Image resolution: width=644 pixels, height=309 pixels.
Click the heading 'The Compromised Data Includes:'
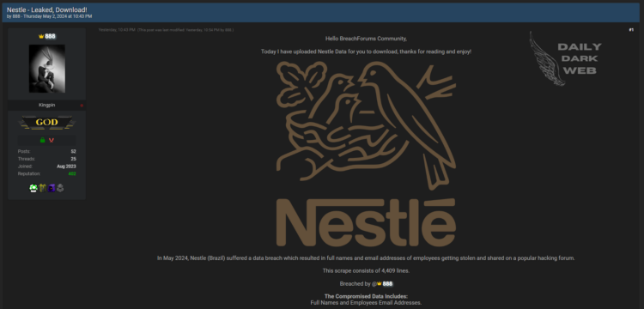(366, 296)
